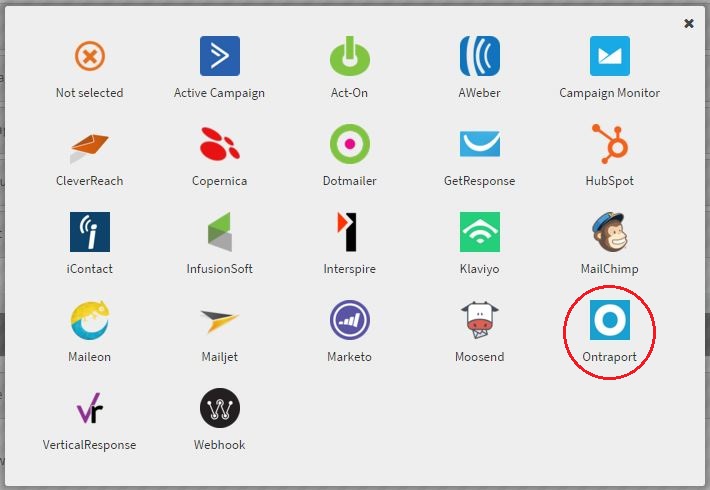Image resolution: width=710 pixels, height=490 pixels.
Task: Click the "iContact" label text
Action: pos(90,269)
